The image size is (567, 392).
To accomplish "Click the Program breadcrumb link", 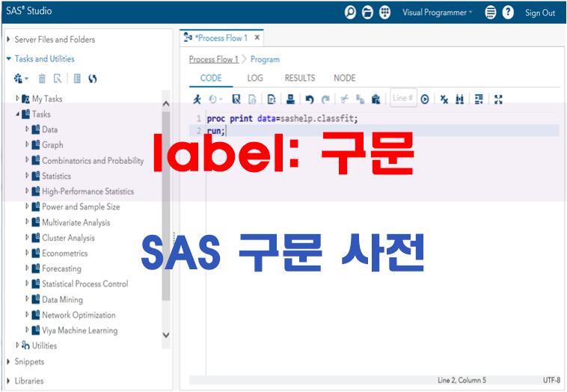I will [265, 59].
